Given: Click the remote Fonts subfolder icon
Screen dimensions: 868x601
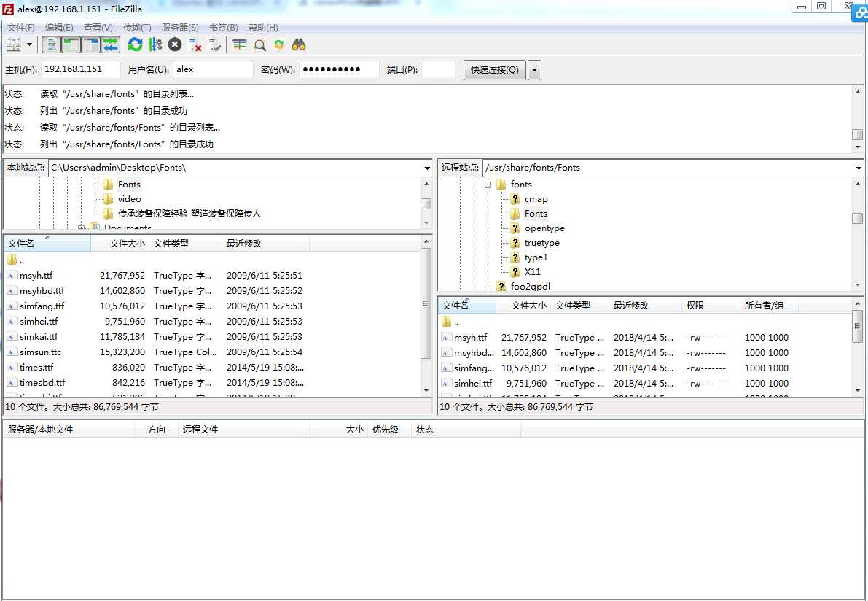Looking at the screenshot, I should click(515, 214).
